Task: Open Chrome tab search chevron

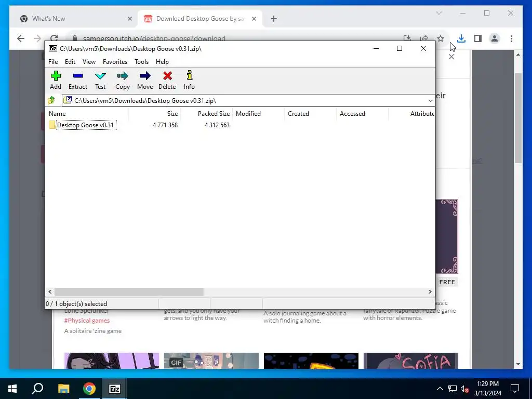Action: pyautogui.click(x=438, y=13)
